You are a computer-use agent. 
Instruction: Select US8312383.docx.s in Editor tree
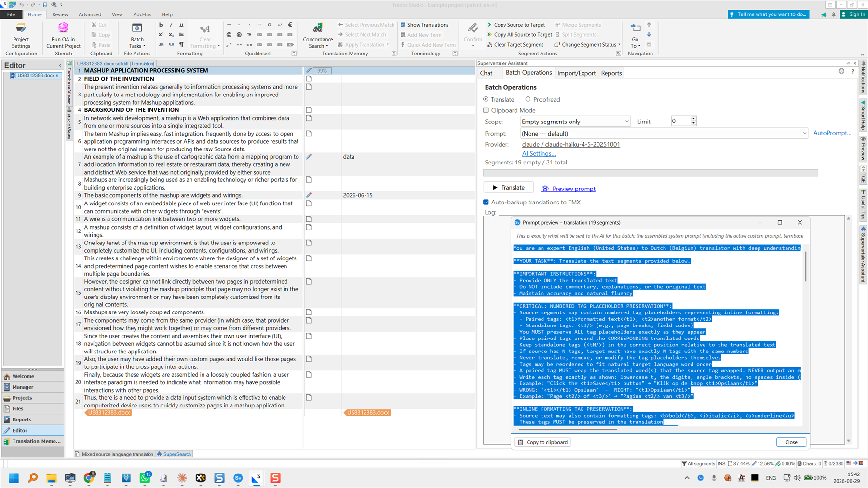click(35, 75)
